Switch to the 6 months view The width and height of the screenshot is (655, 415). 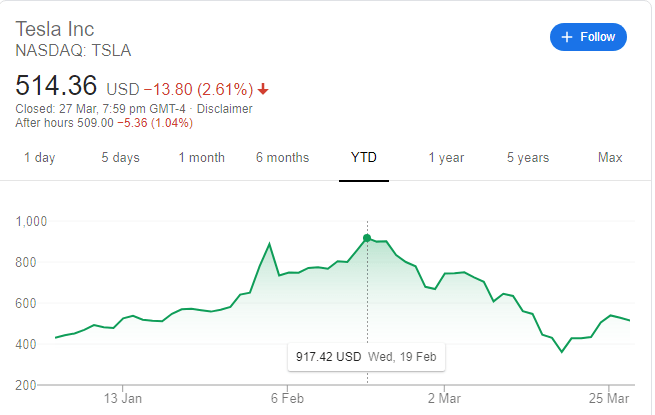pyautogui.click(x=282, y=158)
